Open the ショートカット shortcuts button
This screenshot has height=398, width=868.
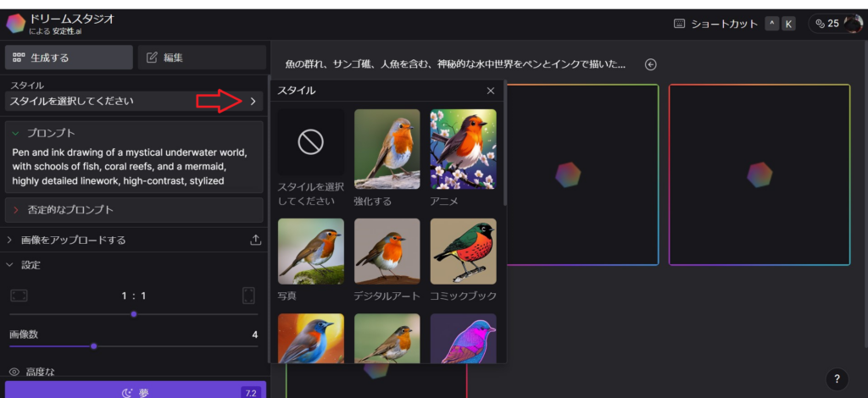(715, 24)
